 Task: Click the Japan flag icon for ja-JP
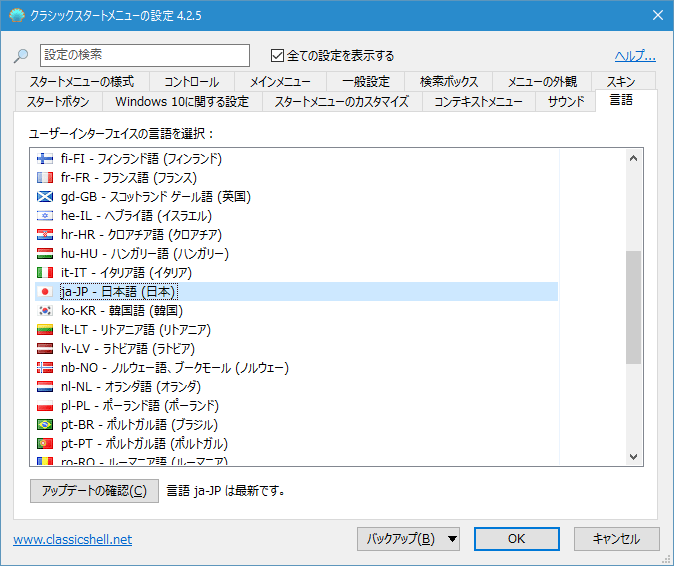[x=45, y=292]
